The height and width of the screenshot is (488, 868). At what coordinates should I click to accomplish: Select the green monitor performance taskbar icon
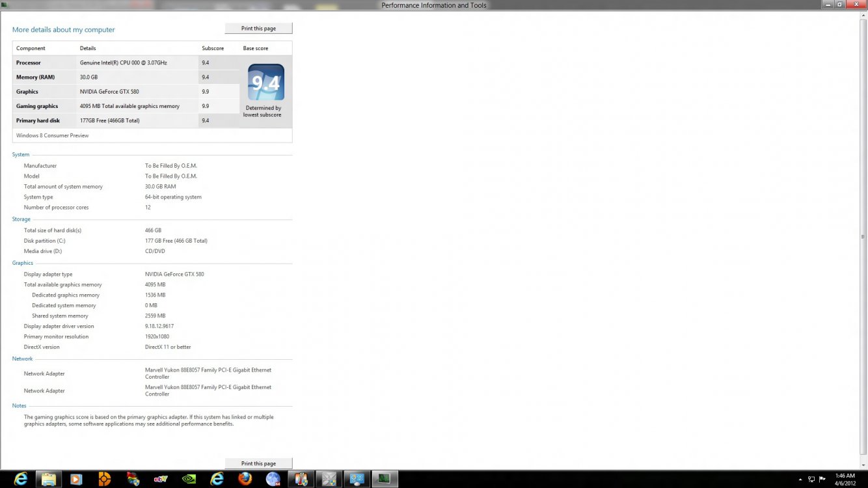pyautogui.click(x=385, y=479)
